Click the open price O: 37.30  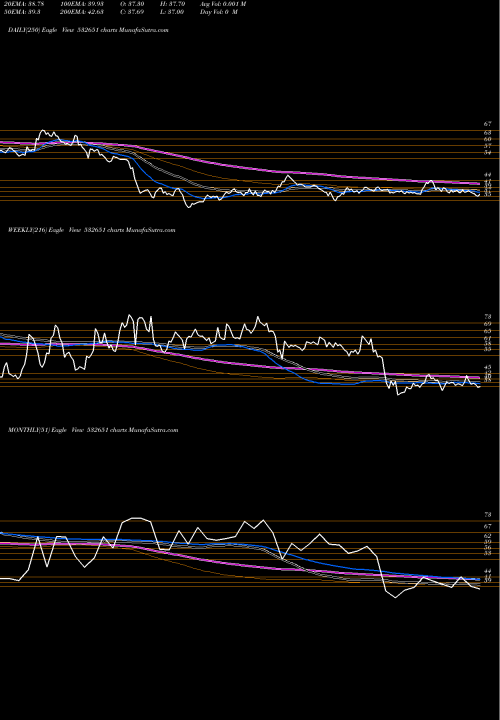coord(134,4)
